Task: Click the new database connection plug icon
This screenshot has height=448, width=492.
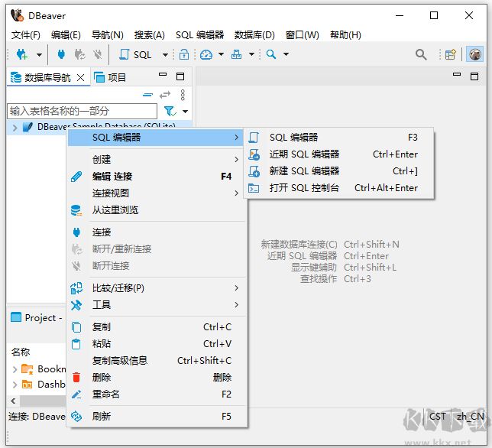Action: point(22,54)
